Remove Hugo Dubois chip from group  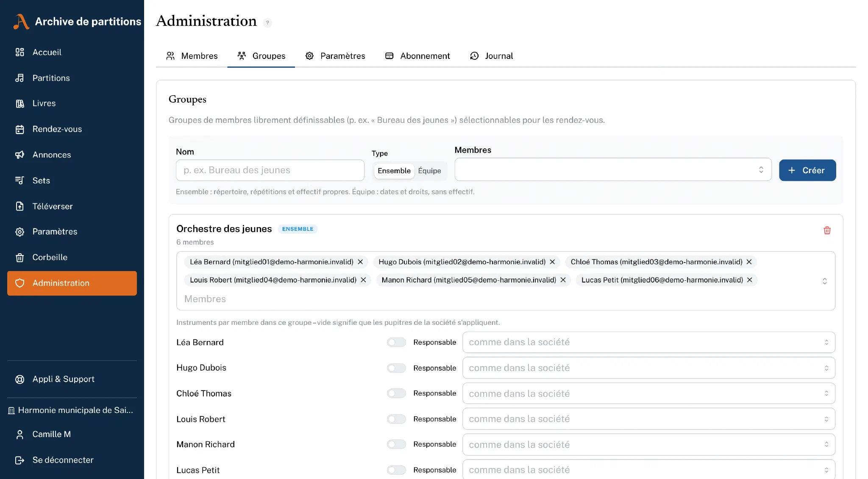(552, 262)
